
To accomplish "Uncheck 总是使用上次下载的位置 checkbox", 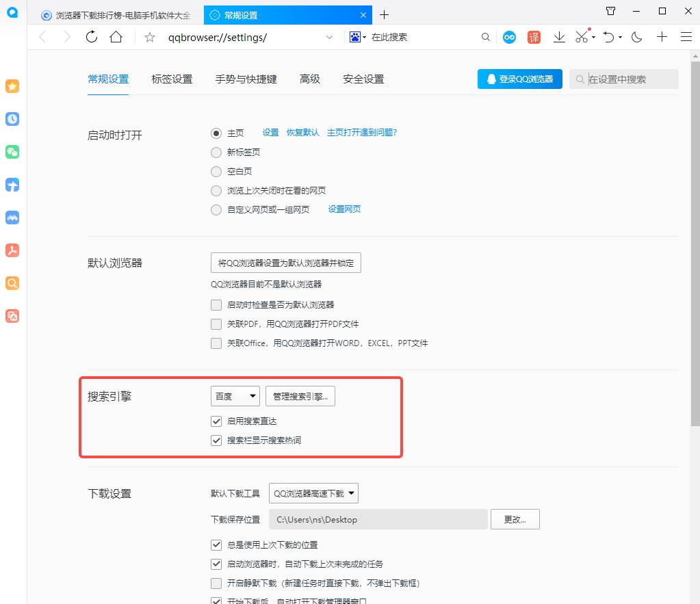I will pyautogui.click(x=216, y=545).
